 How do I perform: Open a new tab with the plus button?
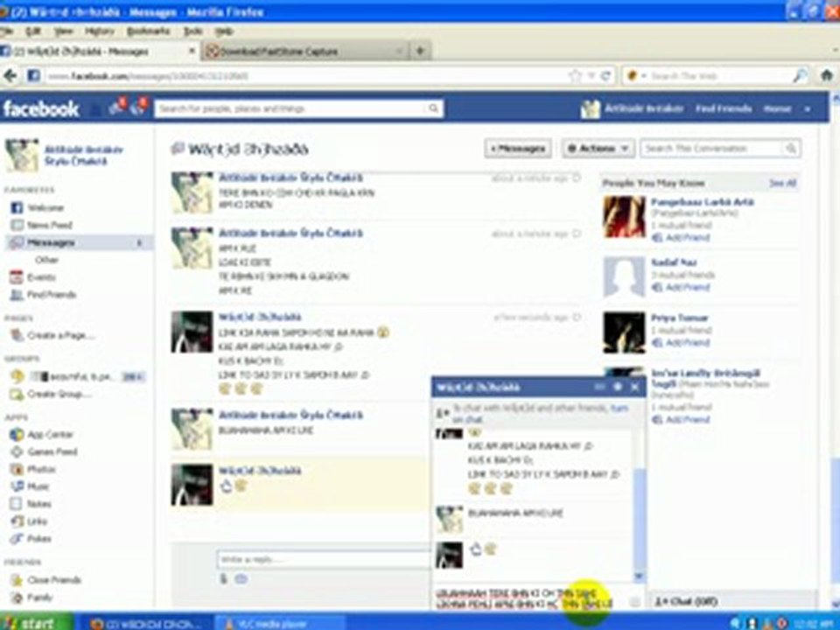420,51
